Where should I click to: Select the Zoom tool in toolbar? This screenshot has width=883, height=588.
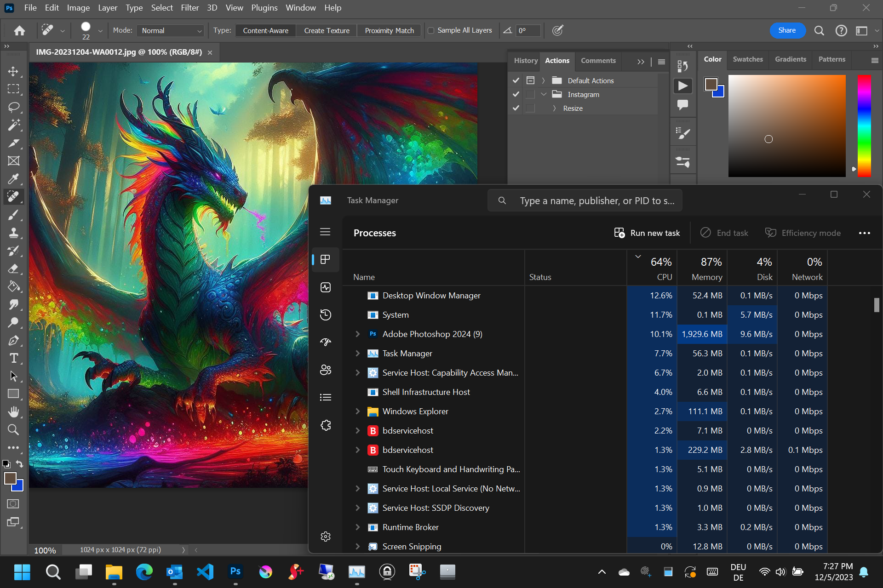[13, 430]
